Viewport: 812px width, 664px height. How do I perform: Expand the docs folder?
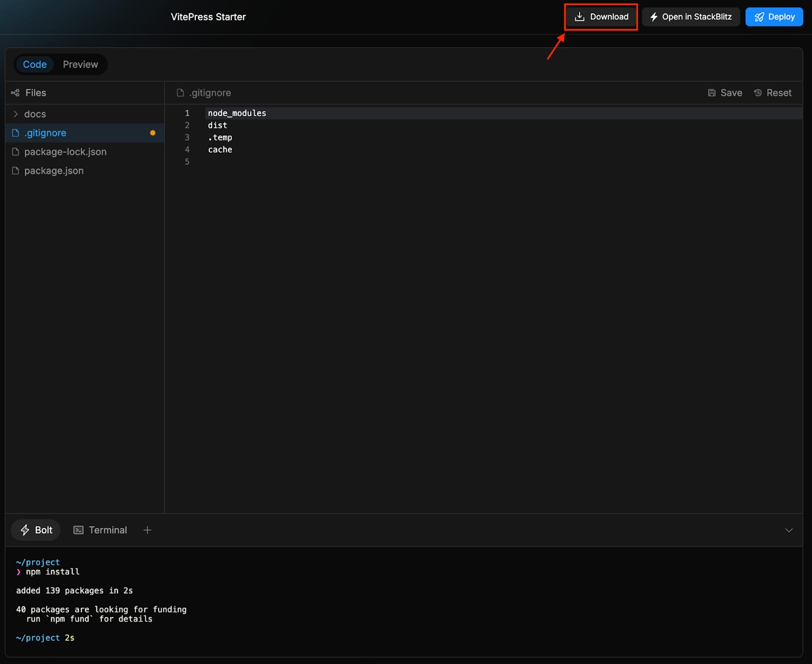point(35,114)
